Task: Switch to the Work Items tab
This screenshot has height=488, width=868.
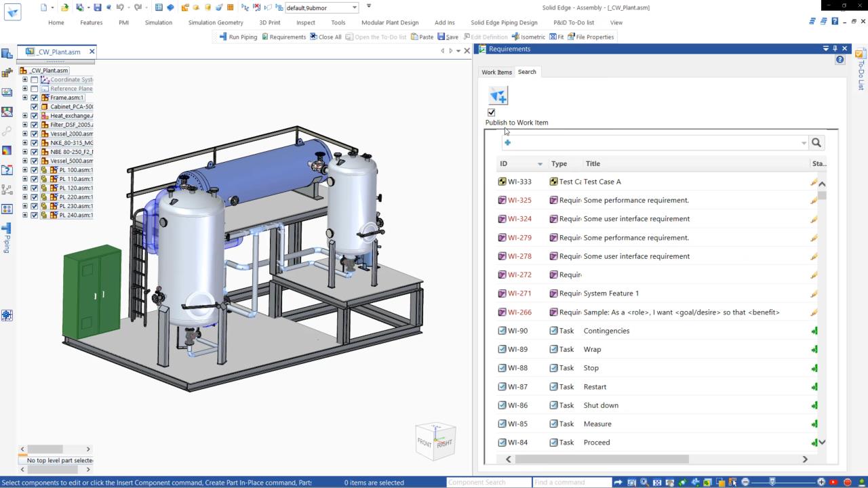Action: 496,72
